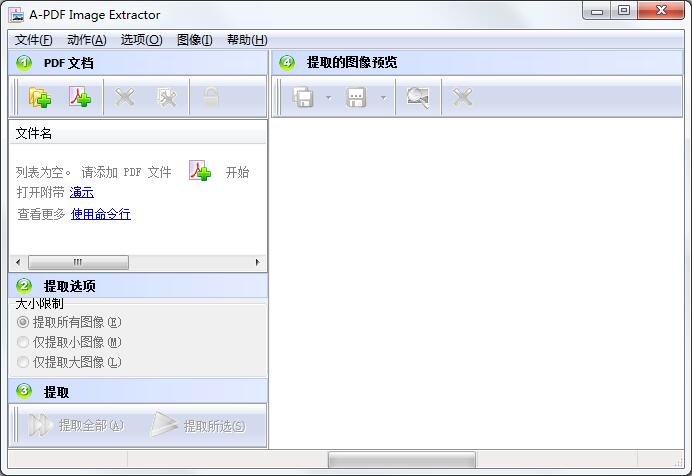
Task: Select the 仅提取小图像 radio option
Action: pyautogui.click(x=24, y=342)
